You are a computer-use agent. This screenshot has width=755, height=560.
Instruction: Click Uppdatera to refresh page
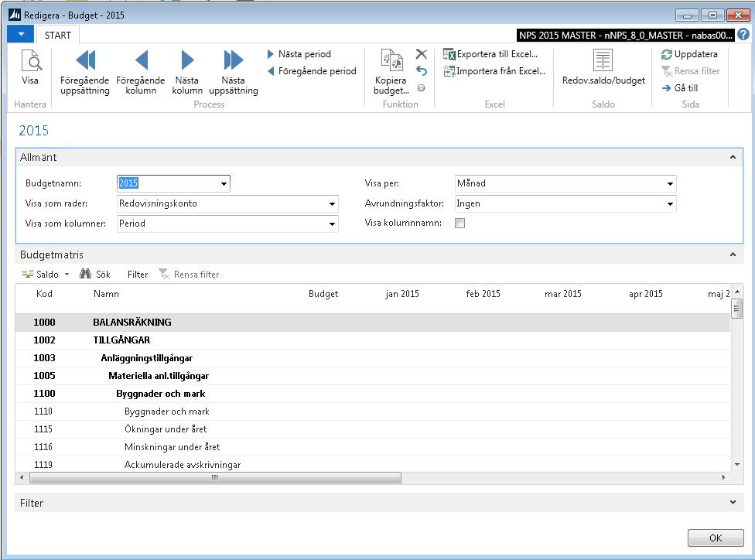pos(689,54)
